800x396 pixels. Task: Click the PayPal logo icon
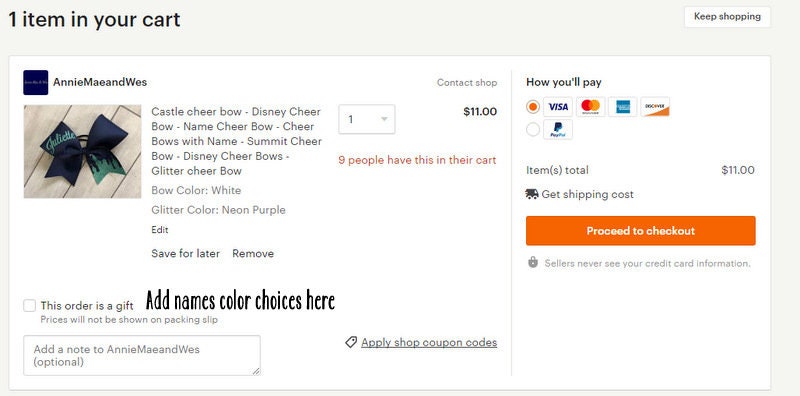pos(558,130)
